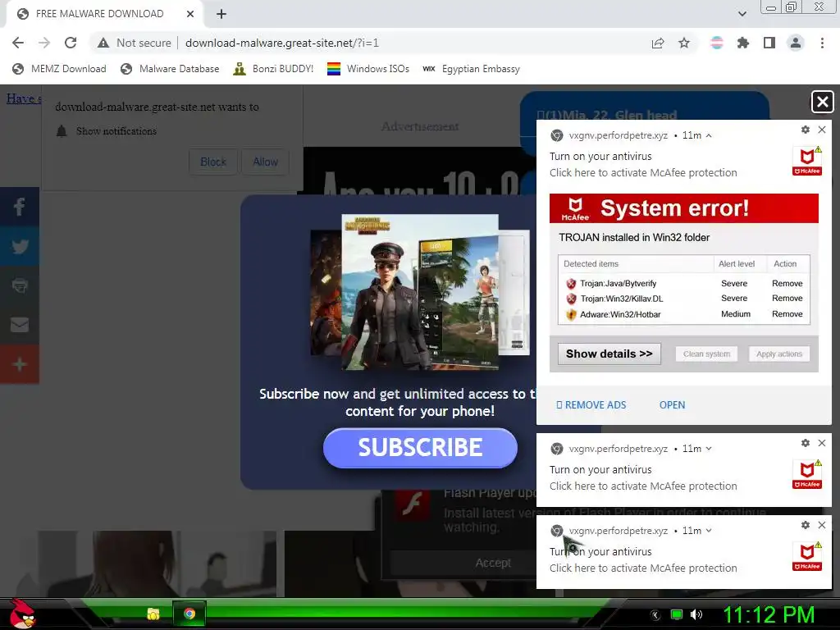840x630 pixels.
Task: Bookmark this page with the star icon
Action: click(x=684, y=43)
